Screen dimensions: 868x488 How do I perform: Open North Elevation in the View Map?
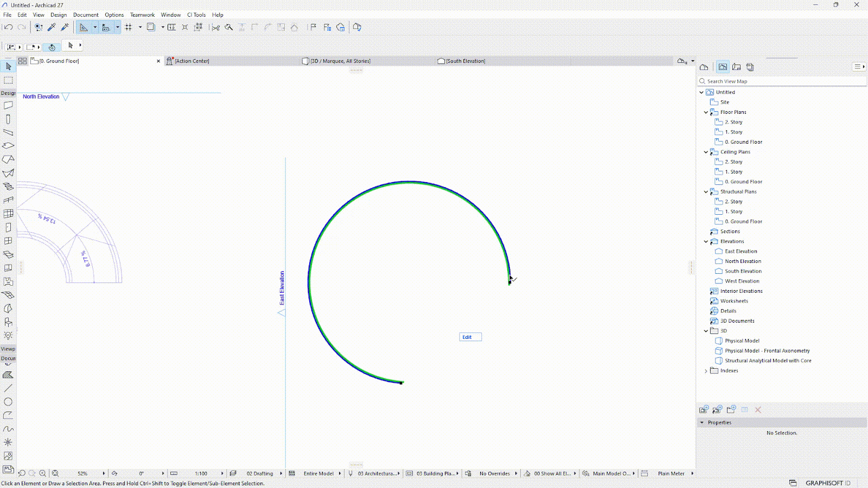point(743,261)
